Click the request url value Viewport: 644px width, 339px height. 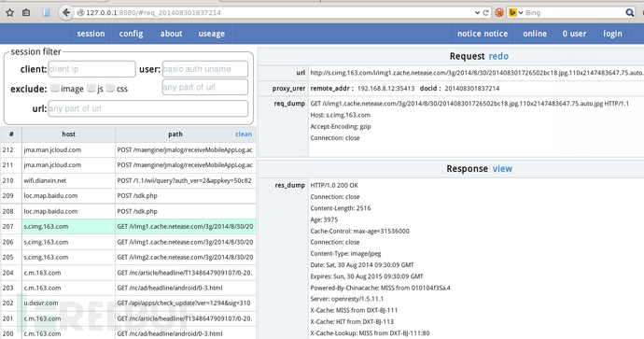476,73
